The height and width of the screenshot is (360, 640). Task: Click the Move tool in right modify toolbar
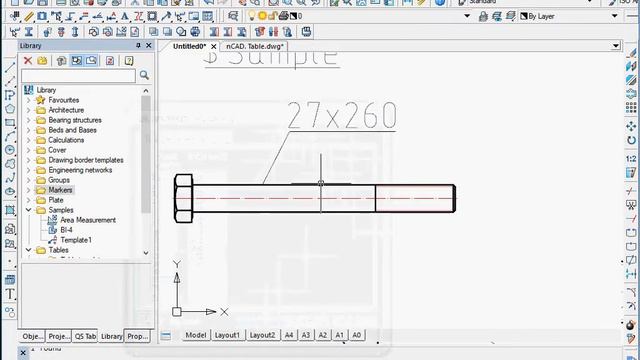631,126
